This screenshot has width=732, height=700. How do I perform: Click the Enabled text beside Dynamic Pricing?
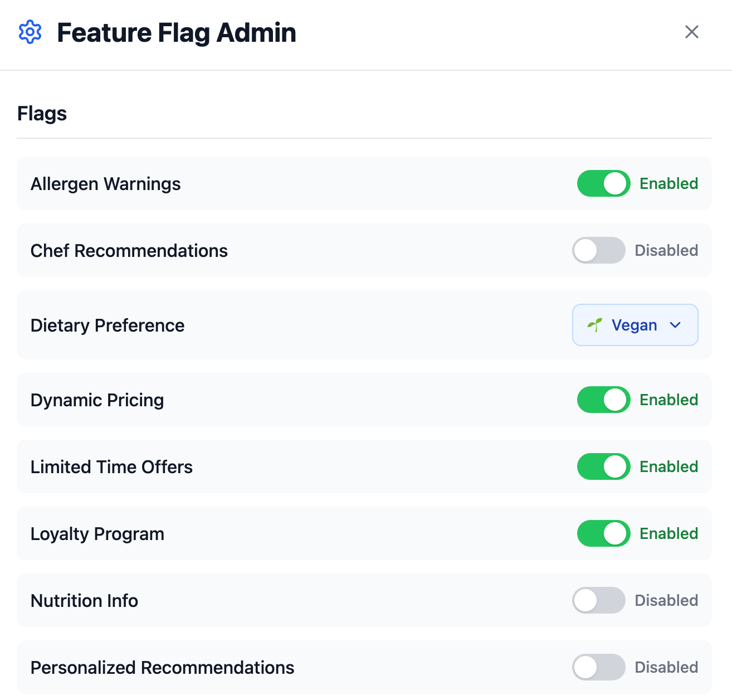pos(668,400)
